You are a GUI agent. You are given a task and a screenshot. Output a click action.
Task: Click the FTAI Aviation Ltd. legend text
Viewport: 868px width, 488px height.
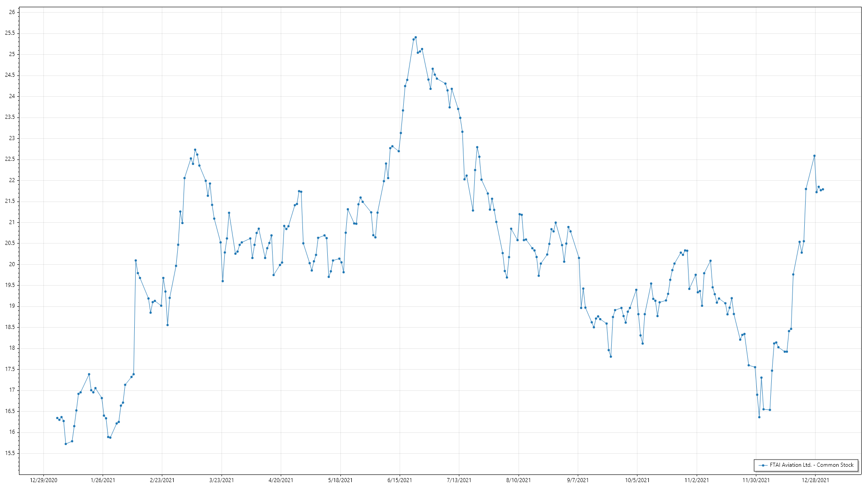pyautogui.click(x=811, y=465)
